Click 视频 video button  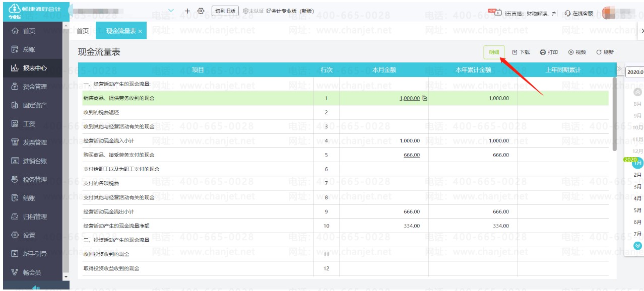click(x=577, y=52)
